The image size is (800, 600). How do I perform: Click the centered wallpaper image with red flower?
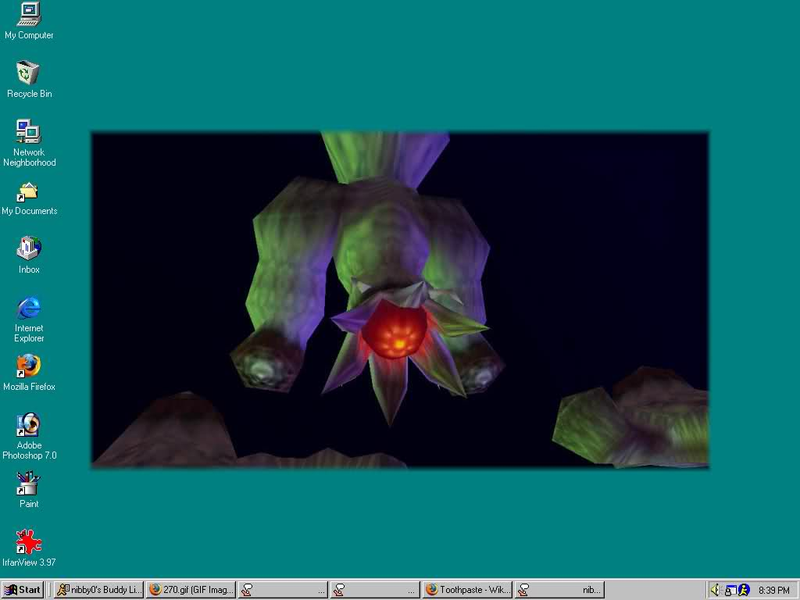click(x=400, y=300)
